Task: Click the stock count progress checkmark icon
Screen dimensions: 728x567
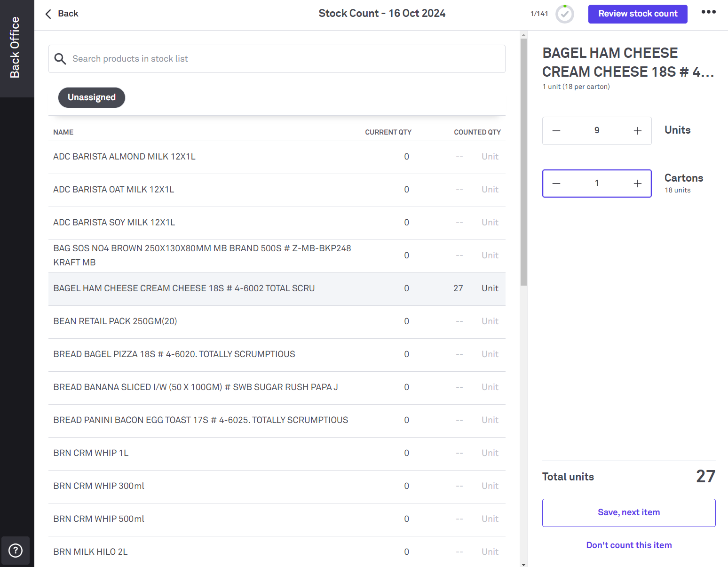Action: (x=564, y=14)
